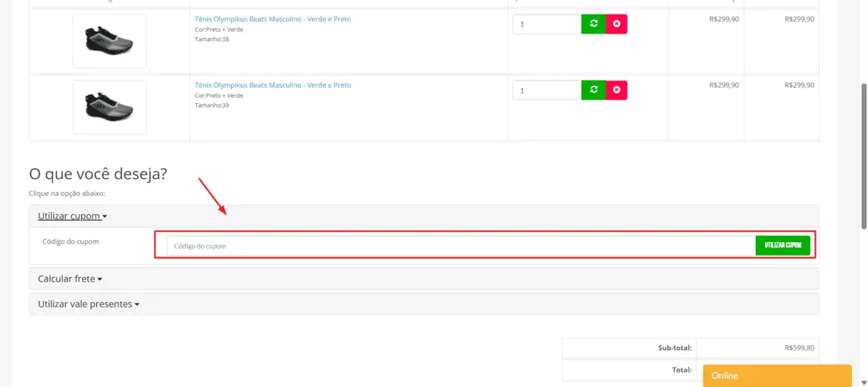Focus quantity field of size 38 item
Image resolution: width=868 pixels, height=387 pixels.
coord(547,24)
